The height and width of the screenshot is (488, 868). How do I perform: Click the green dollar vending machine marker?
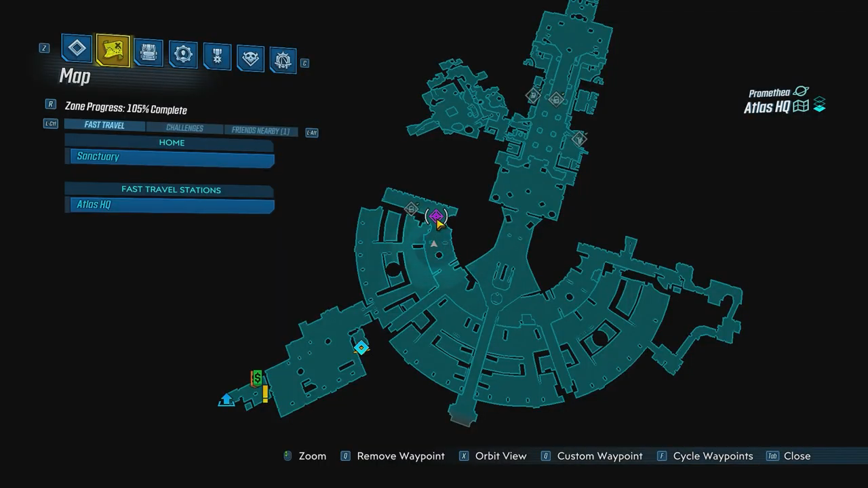257,378
